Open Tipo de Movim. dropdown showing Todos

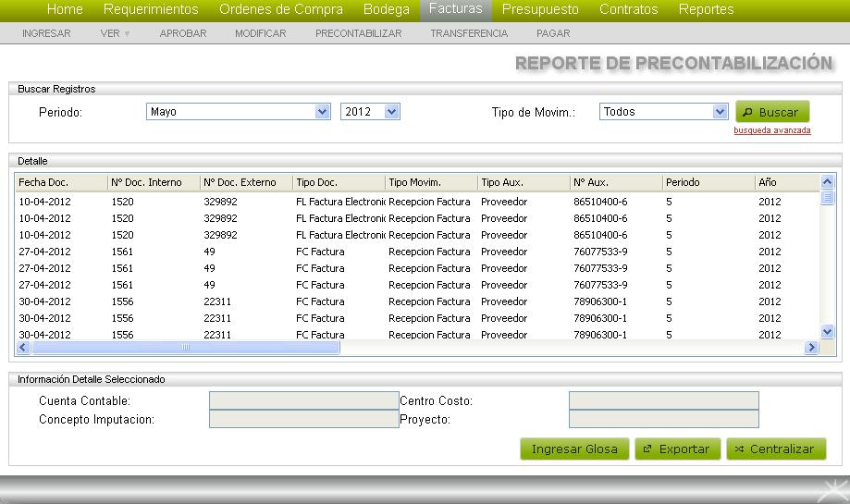[x=663, y=112]
